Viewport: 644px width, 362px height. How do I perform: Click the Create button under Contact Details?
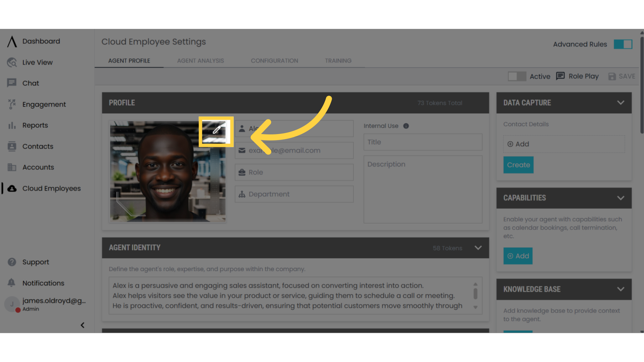click(518, 165)
